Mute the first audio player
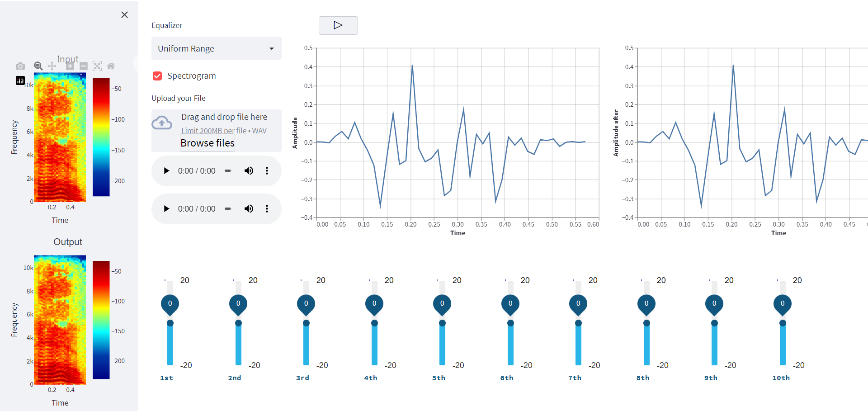This screenshot has height=411, width=868. tap(249, 170)
